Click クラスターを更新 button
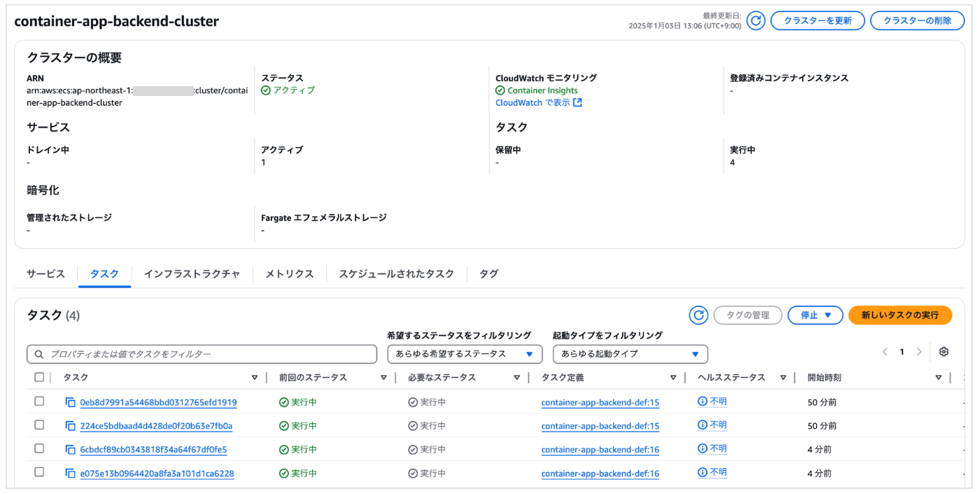980x494 pixels. [818, 21]
